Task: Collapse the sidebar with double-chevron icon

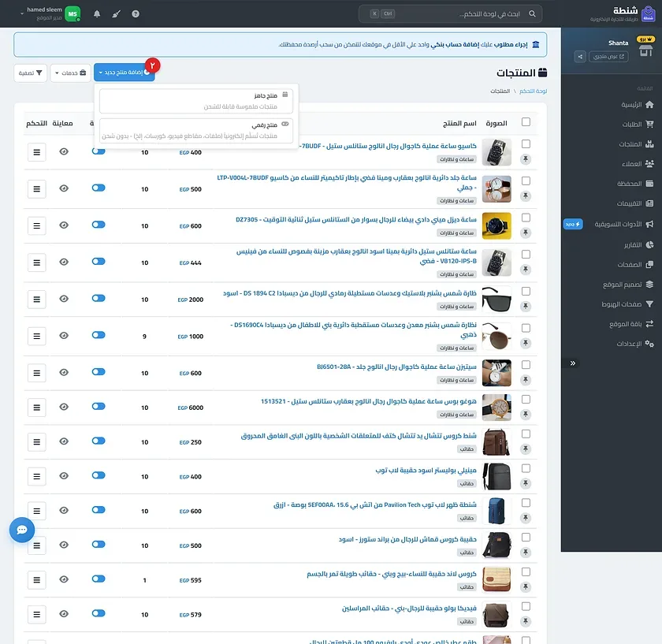Action: click(572, 363)
